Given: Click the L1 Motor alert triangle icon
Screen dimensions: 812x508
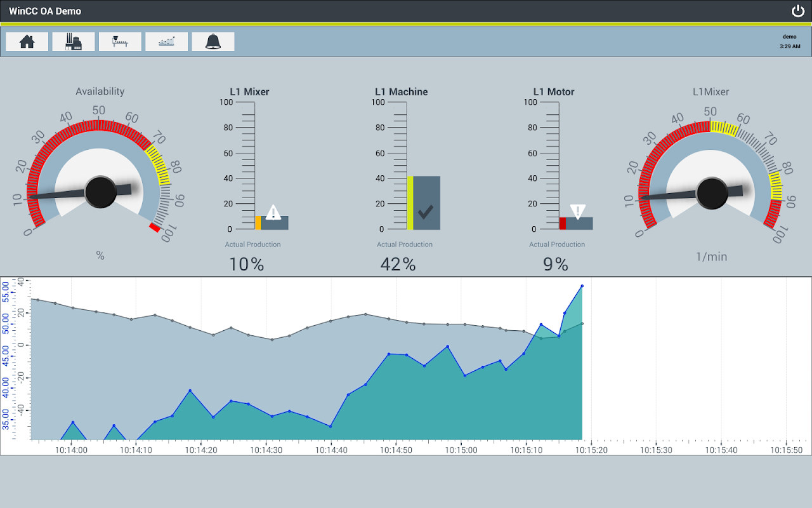Looking at the screenshot, I should [x=577, y=211].
